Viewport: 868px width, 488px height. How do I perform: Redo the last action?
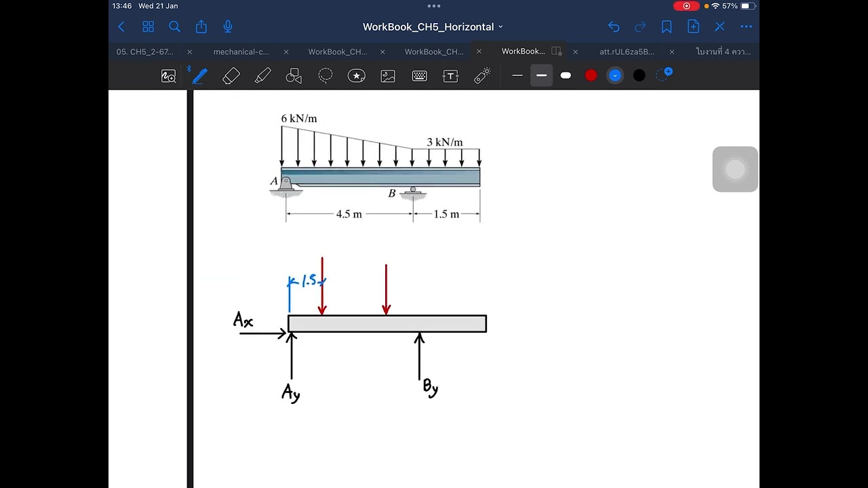640,26
